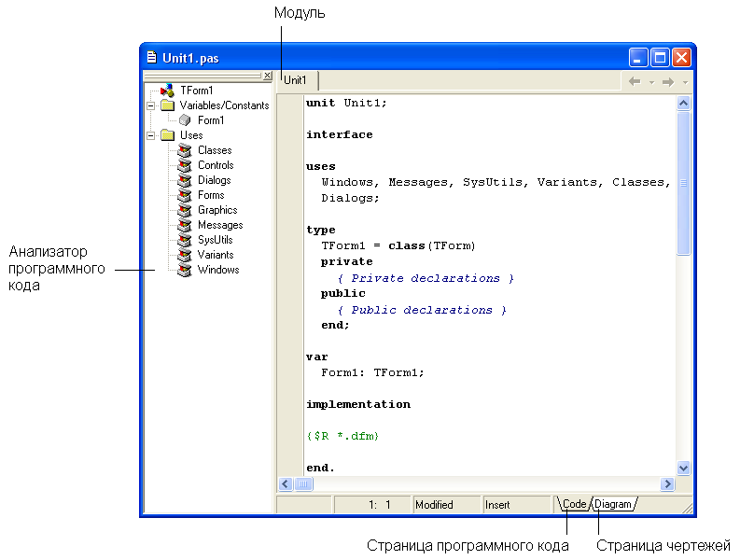
Task: Collapse the Variables/Constants tree node
Action: [149, 105]
